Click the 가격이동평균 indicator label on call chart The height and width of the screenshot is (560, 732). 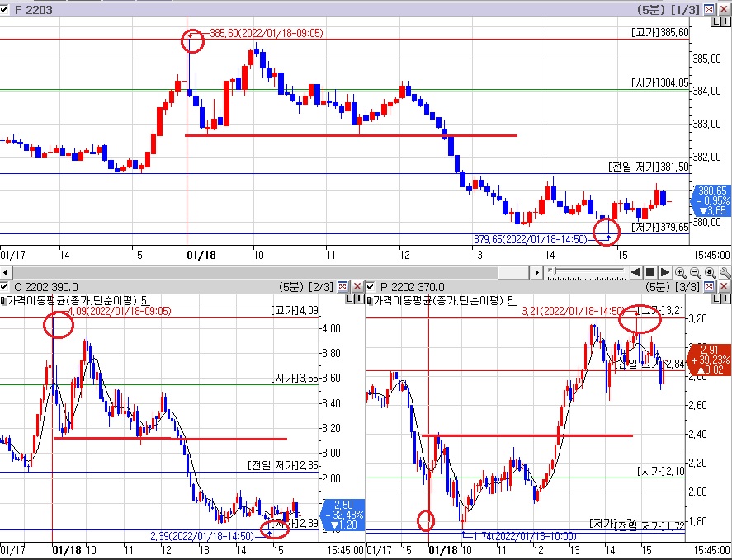point(73,300)
